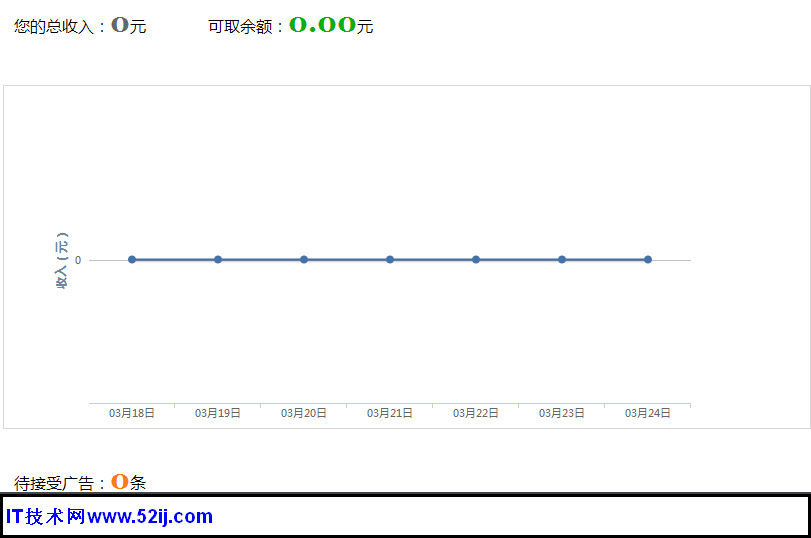Click the data point for 03月18日
Screen dimensions: 811x538
coord(132,260)
